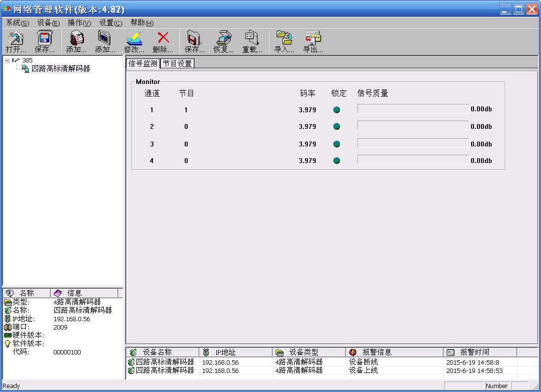Minimize the 网络管理软件 window
The height and width of the screenshot is (392, 541).
[x=505, y=9]
